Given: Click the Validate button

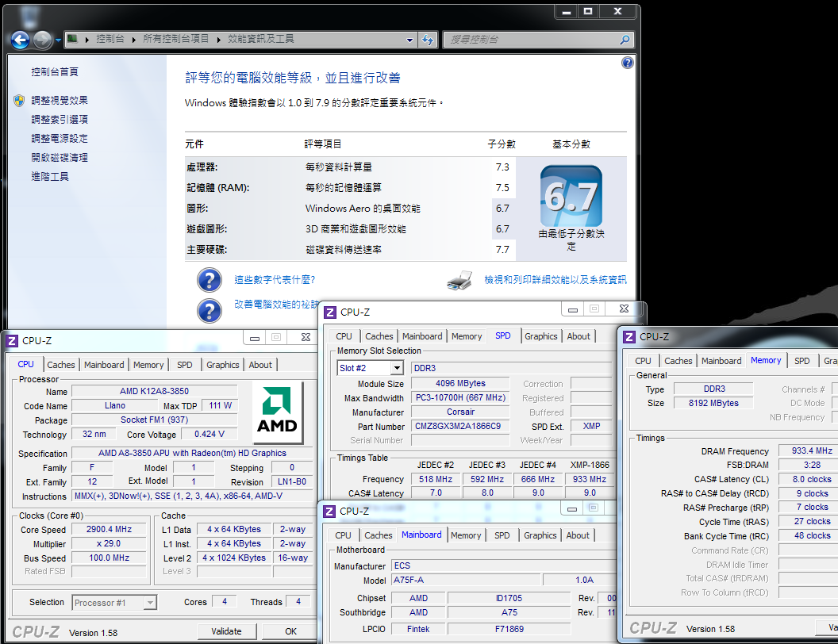Looking at the screenshot, I should [227, 631].
